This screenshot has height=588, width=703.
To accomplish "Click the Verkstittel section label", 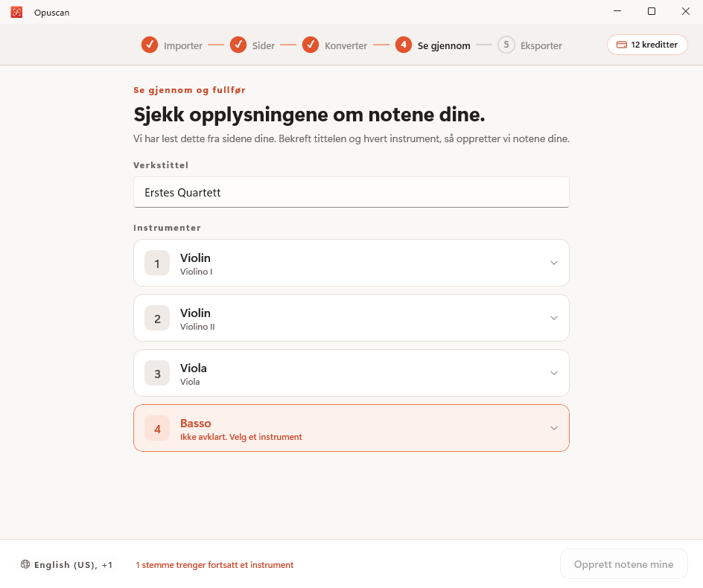I will pyautogui.click(x=161, y=165).
